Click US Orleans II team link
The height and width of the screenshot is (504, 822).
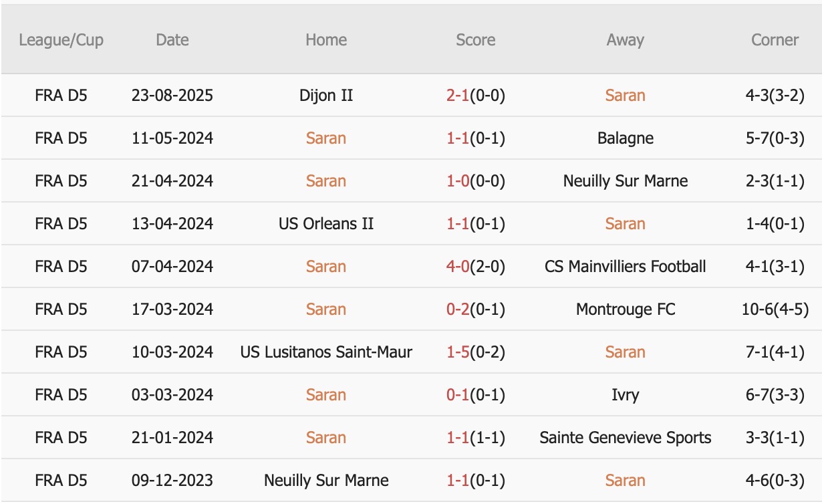coord(326,224)
